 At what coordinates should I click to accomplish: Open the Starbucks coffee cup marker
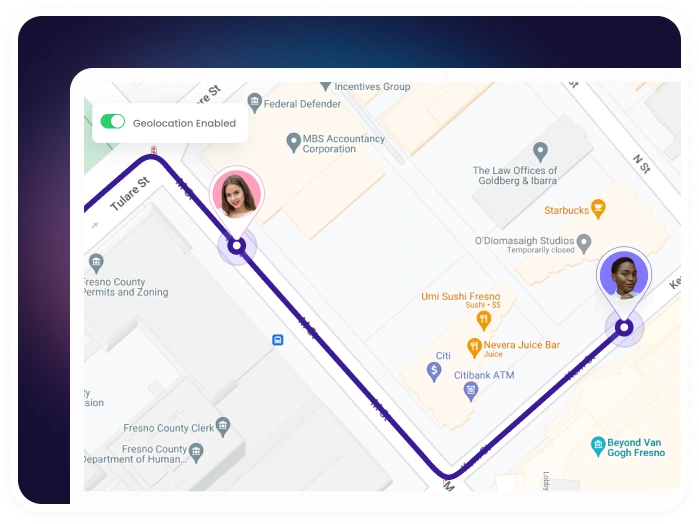click(598, 209)
